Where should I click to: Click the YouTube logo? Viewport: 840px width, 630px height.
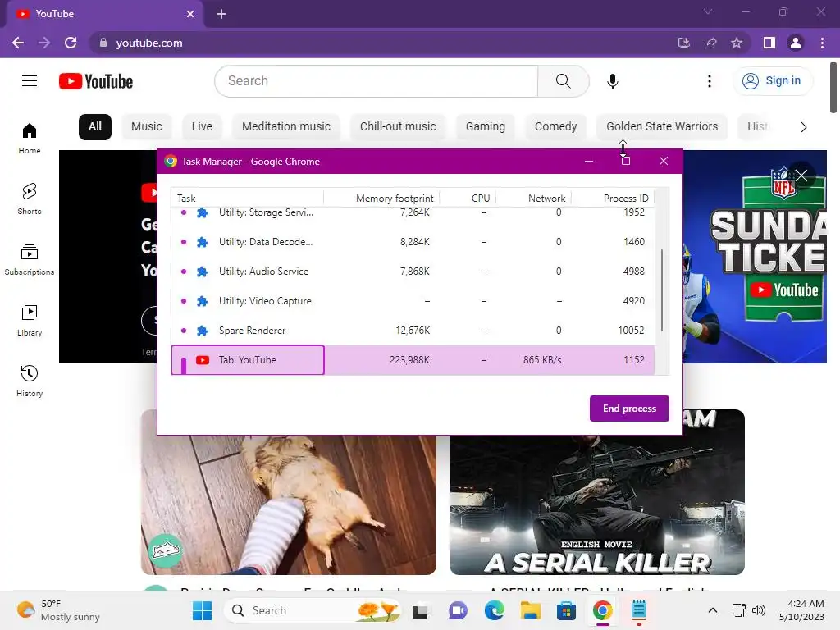pyautogui.click(x=96, y=81)
